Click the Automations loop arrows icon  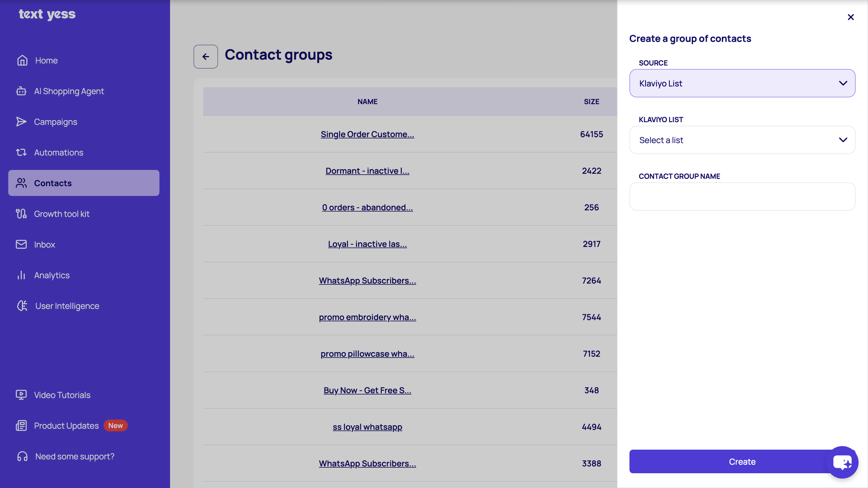click(x=21, y=152)
